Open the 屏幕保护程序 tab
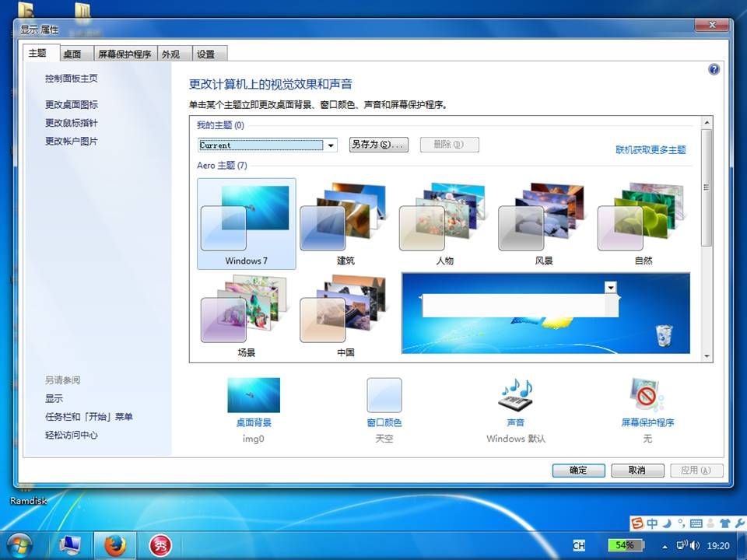Viewport: 747px width, 560px height. tap(124, 54)
